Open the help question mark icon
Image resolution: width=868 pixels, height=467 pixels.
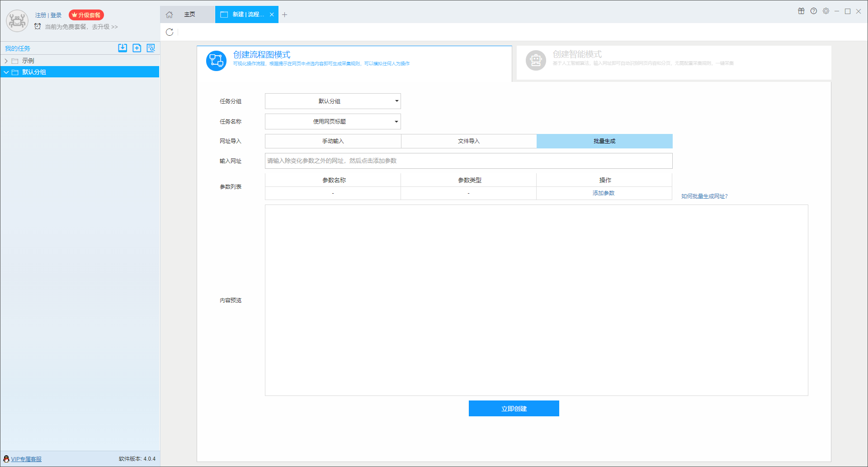pyautogui.click(x=814, y=11)
